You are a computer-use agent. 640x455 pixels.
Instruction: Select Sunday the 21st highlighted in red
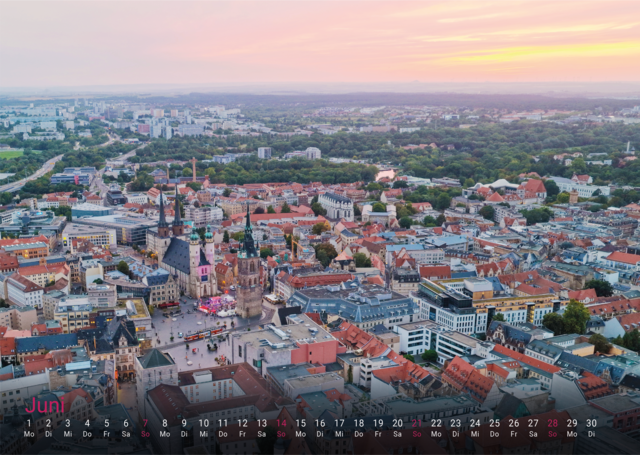(x=416, y=423)
